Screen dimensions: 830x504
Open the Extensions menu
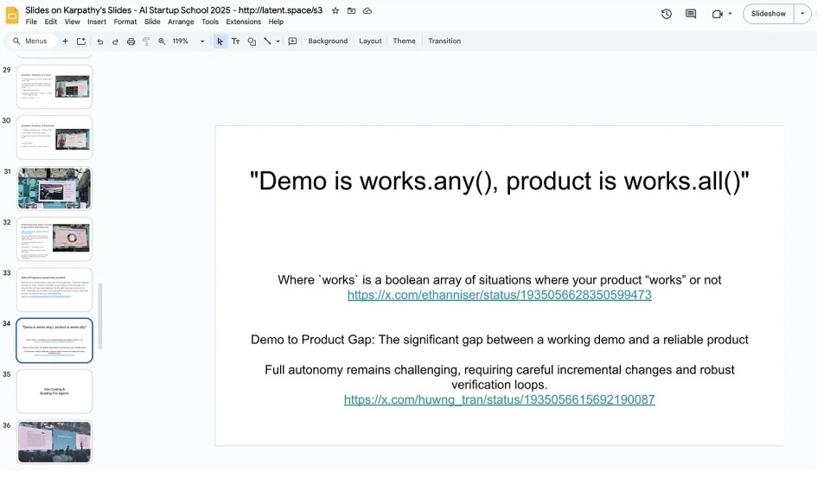coord(243,22)
